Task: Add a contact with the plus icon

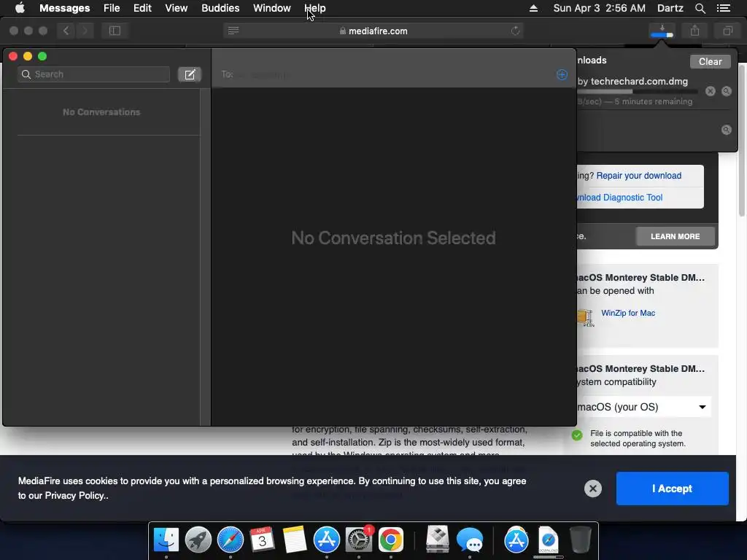Action: coord(562,75)
